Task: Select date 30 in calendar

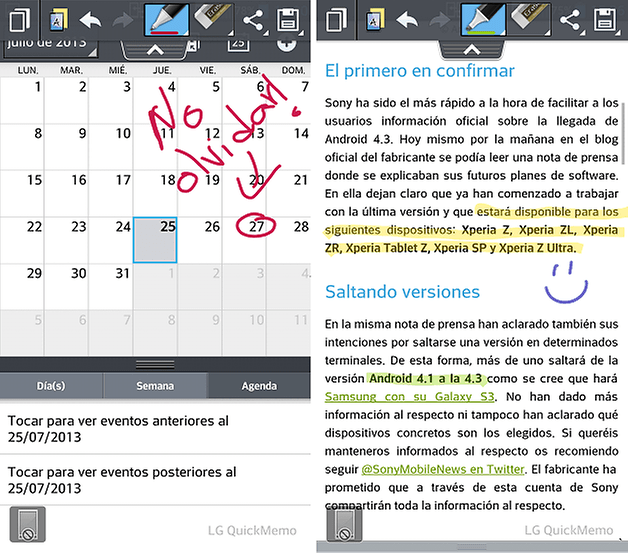Action: click(x=66, y=287)
